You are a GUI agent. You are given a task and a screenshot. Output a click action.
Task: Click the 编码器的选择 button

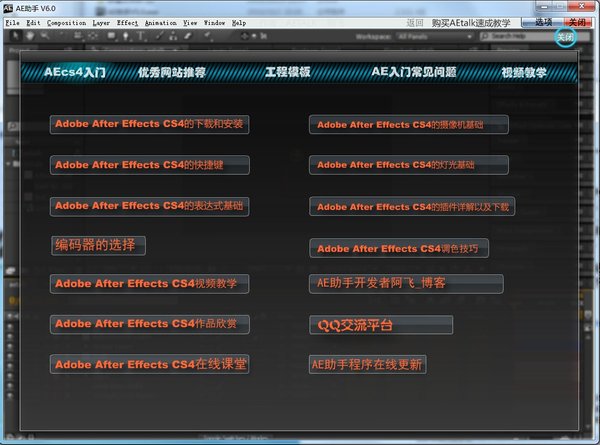[x=98, y=245]
